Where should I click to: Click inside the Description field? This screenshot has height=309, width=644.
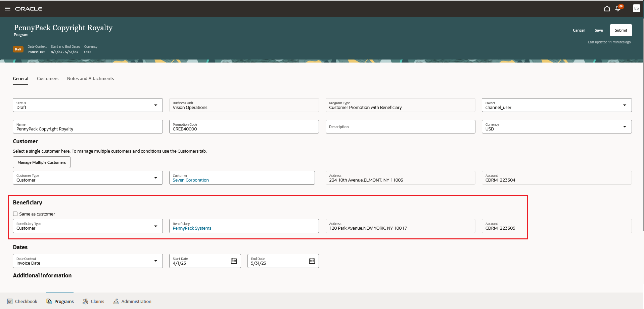point(400,127)
